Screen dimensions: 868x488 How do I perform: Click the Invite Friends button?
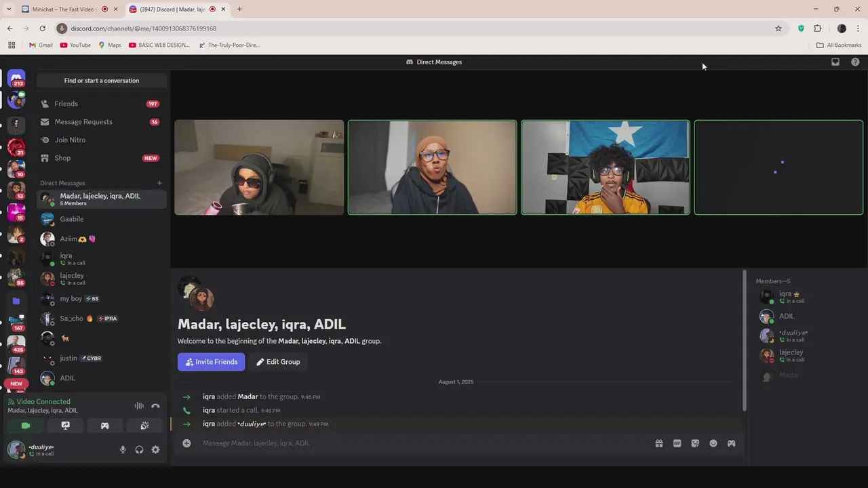pyautogui.click(x=212, y=362)
